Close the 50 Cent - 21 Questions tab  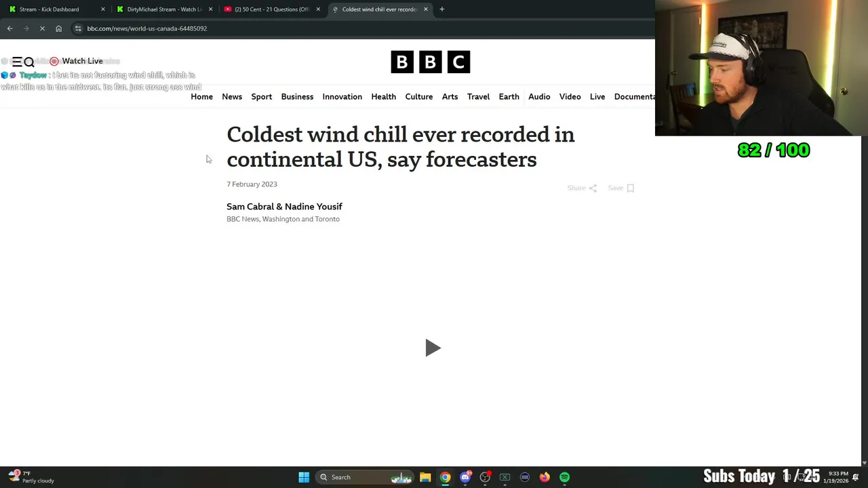318,9
